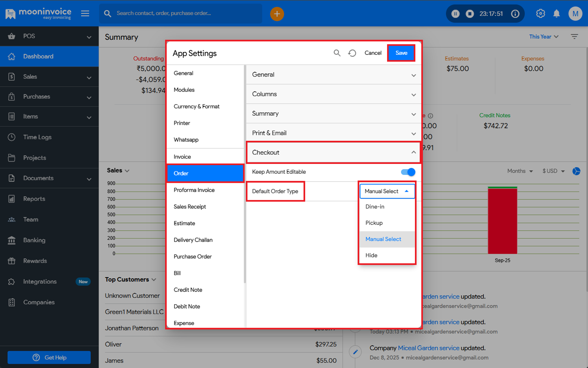
Task: Open the notifications bell
Action: (x=556, y=13)
